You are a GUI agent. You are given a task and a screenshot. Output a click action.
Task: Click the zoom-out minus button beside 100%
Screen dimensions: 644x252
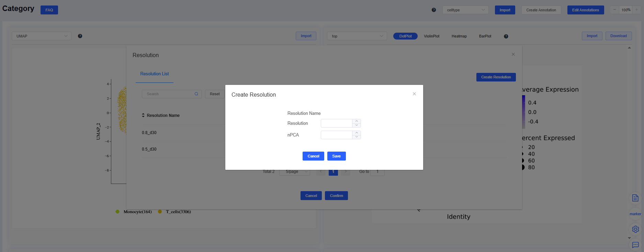coord(614,10)
